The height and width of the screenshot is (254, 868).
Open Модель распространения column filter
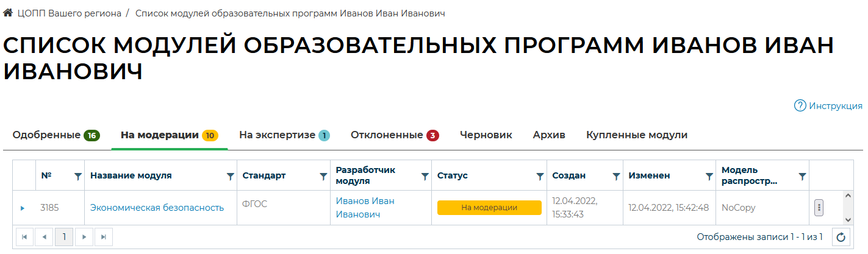(x=802, y=176)
